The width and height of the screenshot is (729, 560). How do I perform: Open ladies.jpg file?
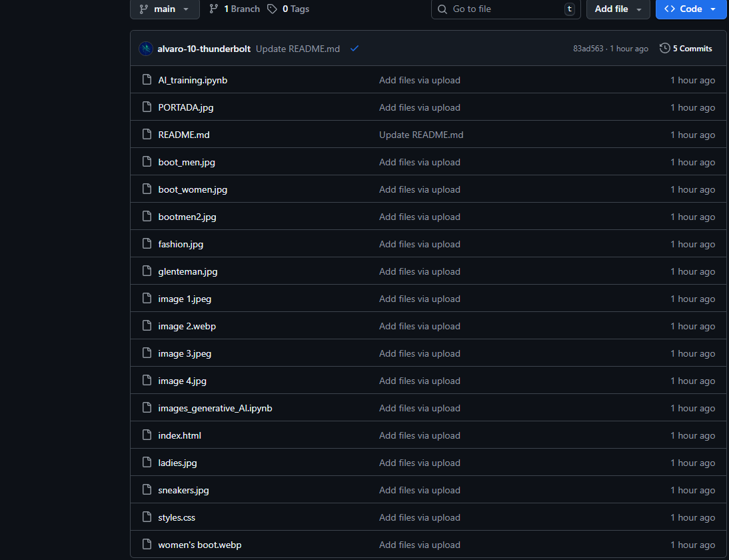pyautogui.click(x=177, y=463)
